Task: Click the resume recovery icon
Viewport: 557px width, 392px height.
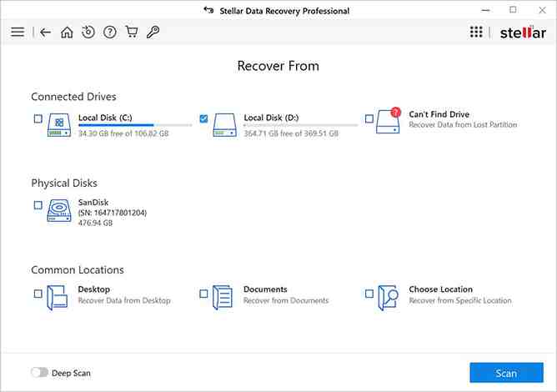Action: click(x=88, y=33)
